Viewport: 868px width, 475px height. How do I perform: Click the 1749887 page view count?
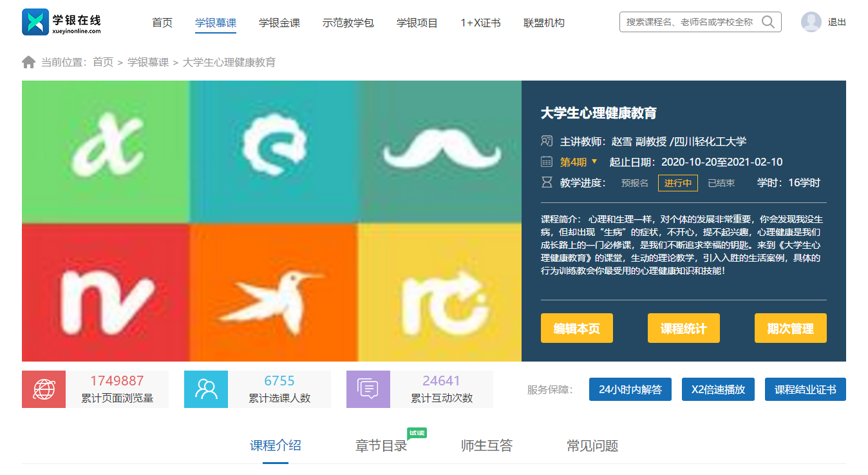[x=117, y=381]
